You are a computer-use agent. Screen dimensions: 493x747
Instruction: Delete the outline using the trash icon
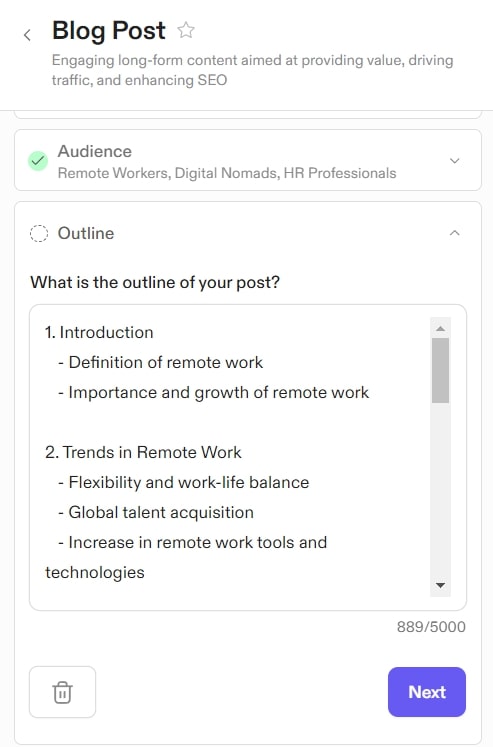click(62, 692)
